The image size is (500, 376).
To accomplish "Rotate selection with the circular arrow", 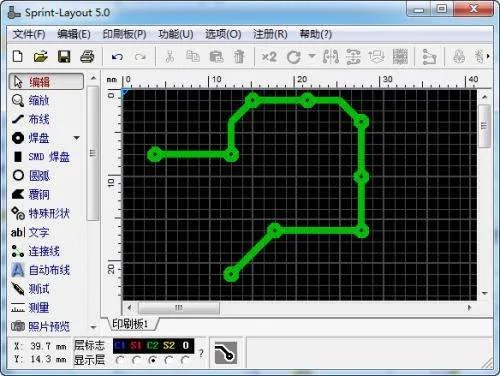I will tap(294, 57).
